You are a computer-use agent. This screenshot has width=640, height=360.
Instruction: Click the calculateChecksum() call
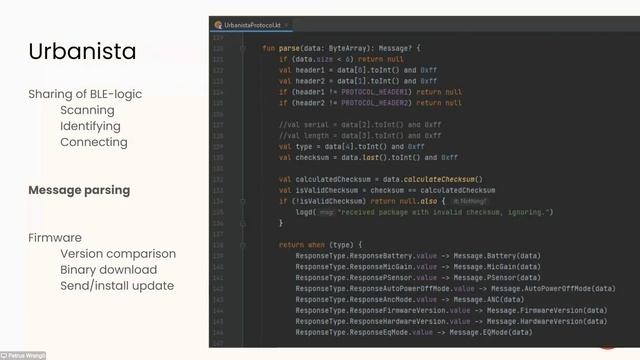(443, 179)
